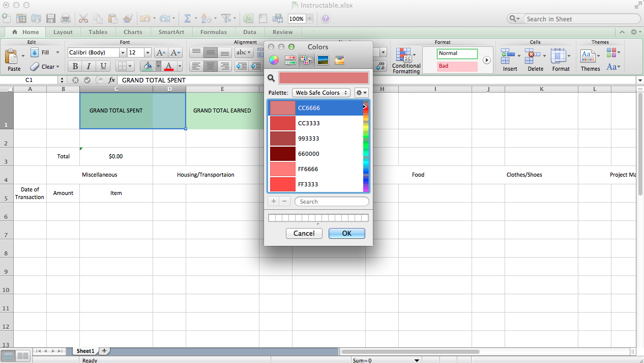The height and width of the screenshot is (363, 644).
Task: Toggle Bold formatting
Action: pyautogui.click(x=75, y=66)
